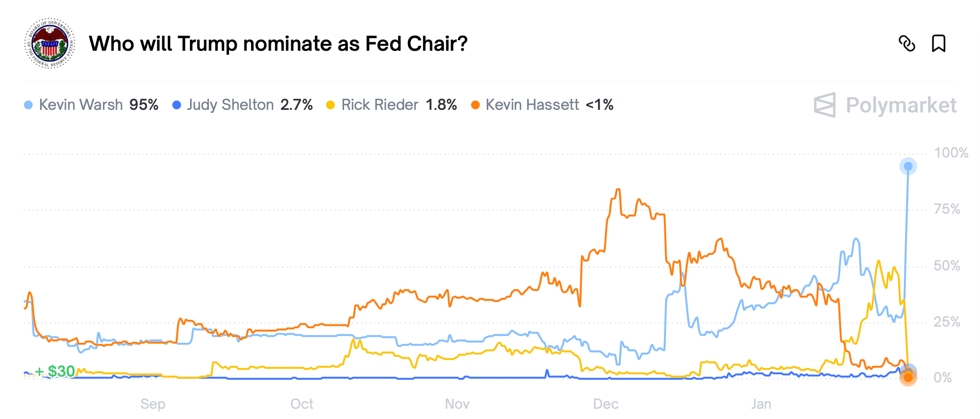Click the Polymarket logo icon

[x=824, y=105]
